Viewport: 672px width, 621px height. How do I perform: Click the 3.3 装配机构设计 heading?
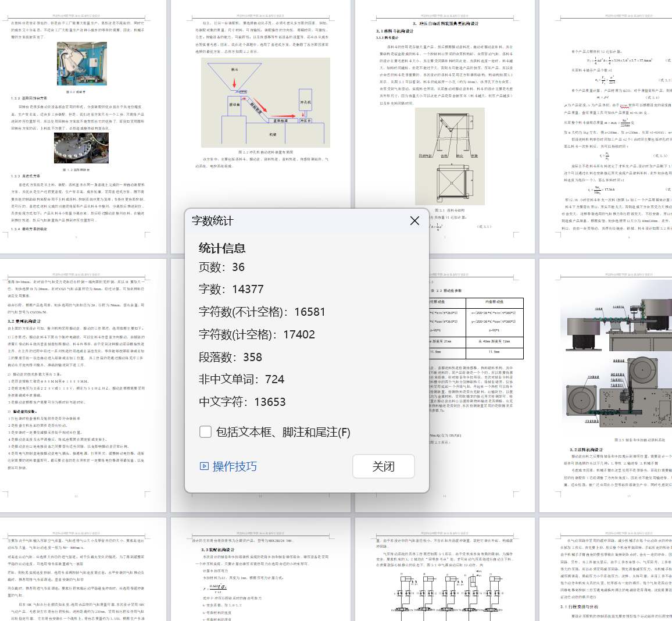pyautogui.click(x=218, y=549)
